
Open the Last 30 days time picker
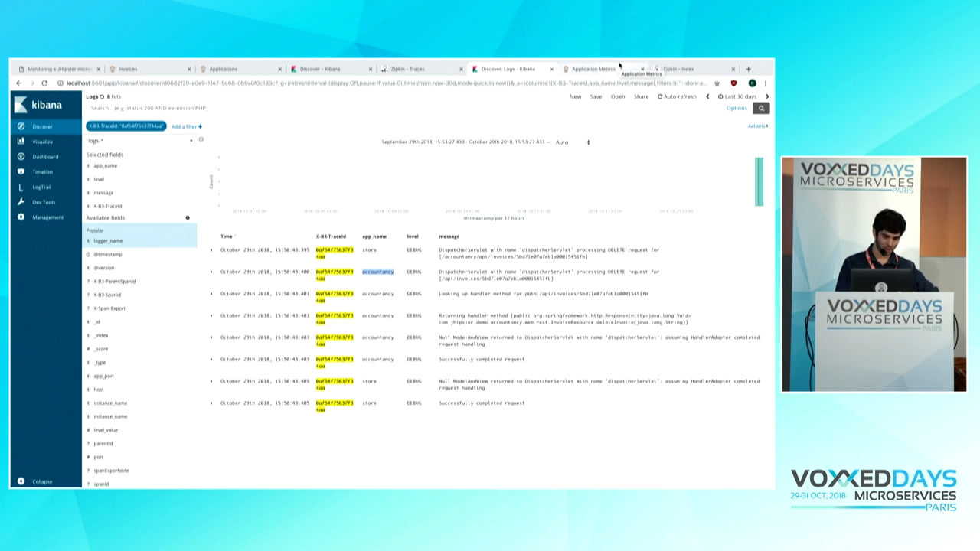pyautogui.click(x=737, y=96)
